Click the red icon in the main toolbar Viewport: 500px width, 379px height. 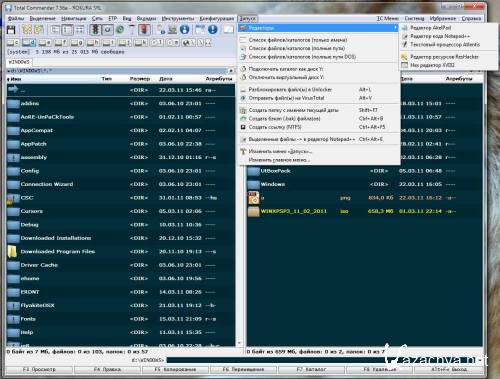pyautogui.click(x=143, y=30)
